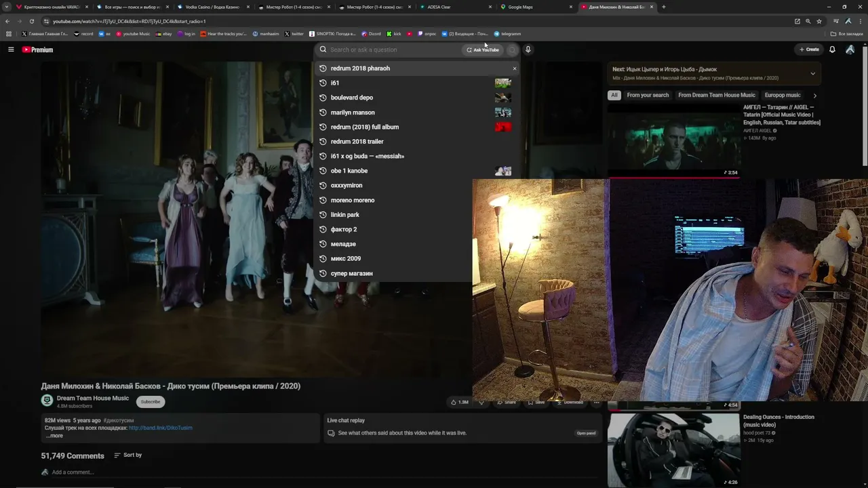Open the account avatar menu

pos(850,49)
